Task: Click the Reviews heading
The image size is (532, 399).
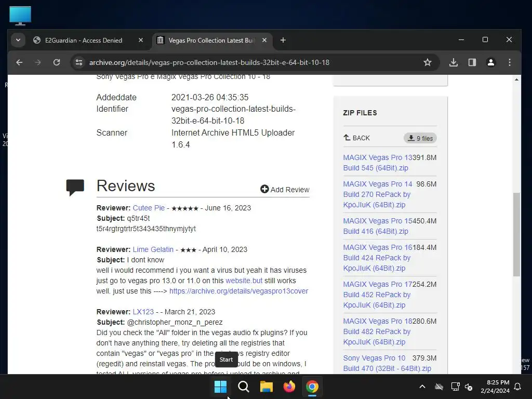Action: 126,185
